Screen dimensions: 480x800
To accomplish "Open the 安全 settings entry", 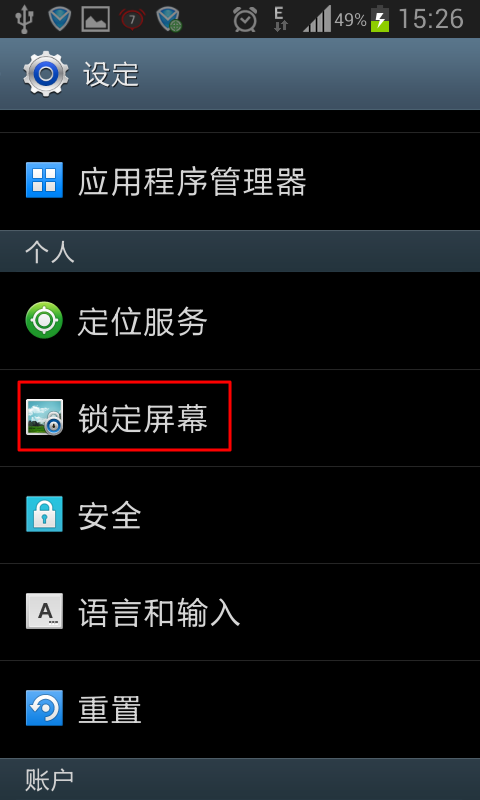I will click(240, 515).
